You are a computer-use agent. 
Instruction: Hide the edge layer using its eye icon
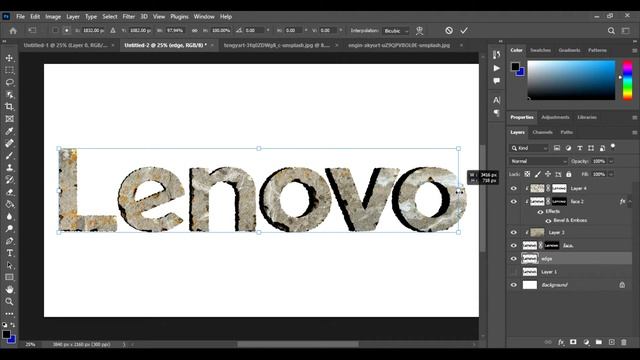click(x=514, y=259)
